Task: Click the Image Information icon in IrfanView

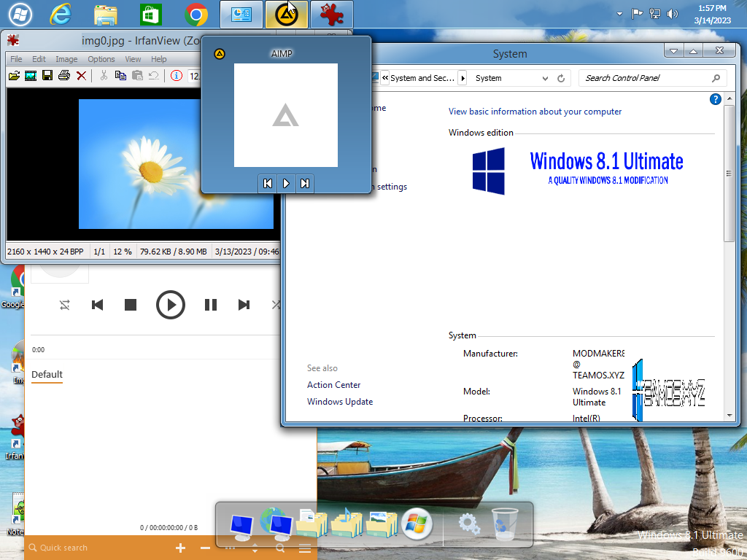Action: (177, 75)
